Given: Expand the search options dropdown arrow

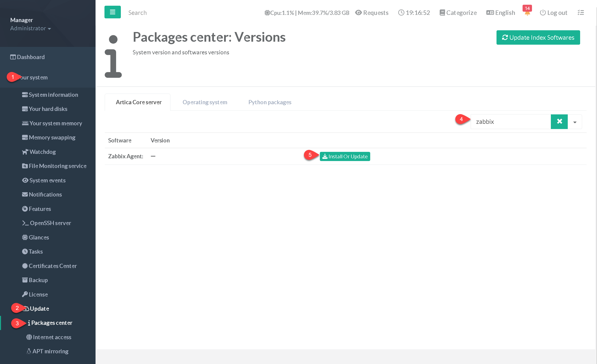Looking at the screenshot, I should pos(575,122).
